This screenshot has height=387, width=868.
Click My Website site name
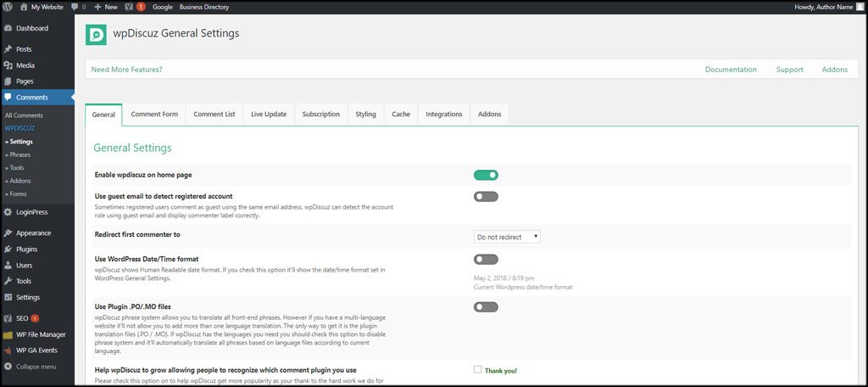point(47,7)
